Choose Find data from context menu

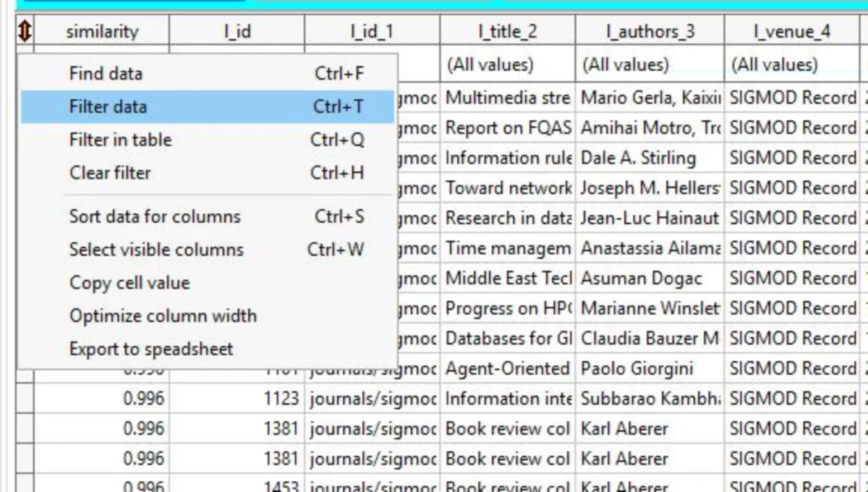[208, 74]
